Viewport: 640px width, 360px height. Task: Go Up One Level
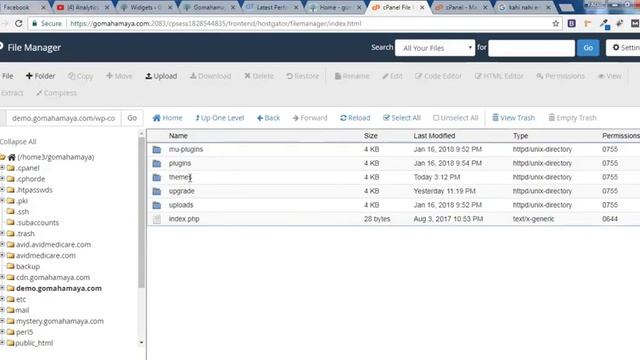pos(219,118)
